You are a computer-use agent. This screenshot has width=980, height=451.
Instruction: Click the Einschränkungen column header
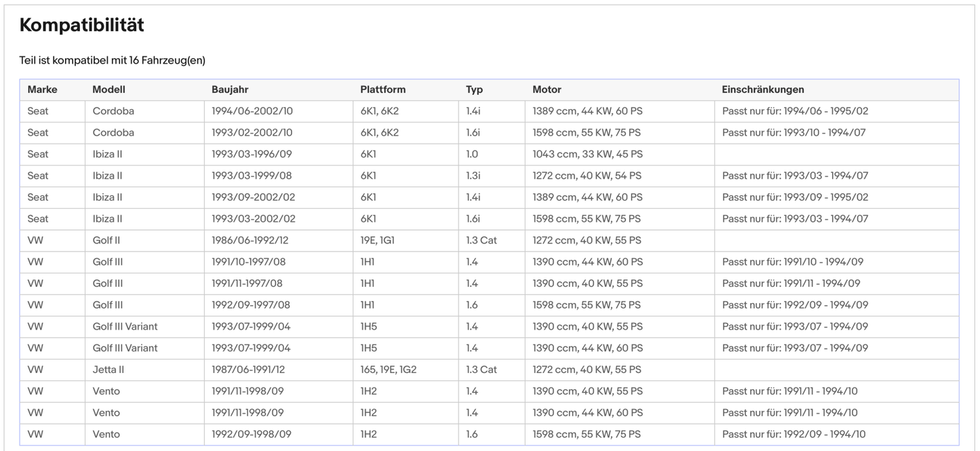coord(763,90)
